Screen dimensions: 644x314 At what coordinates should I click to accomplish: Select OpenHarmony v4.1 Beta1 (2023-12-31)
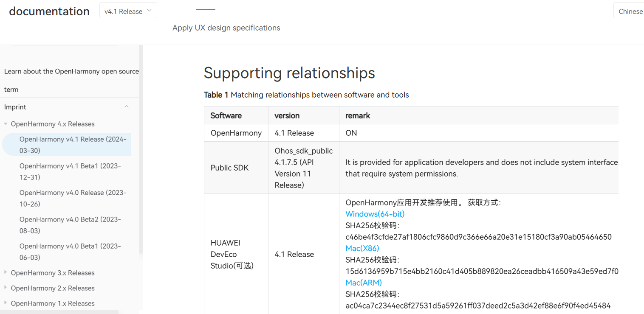tap(70, 171)
